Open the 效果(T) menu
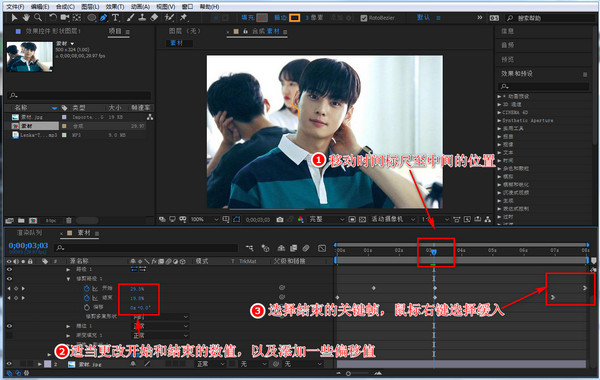Image resolution: width=600 pixels, height=380 pixels. click(115, 7)
